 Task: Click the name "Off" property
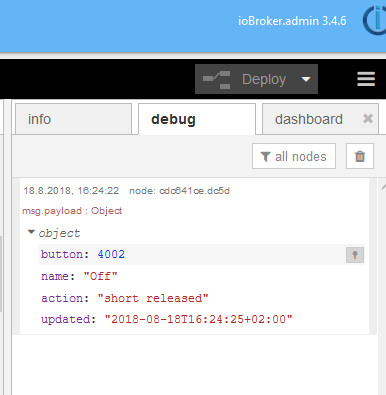pos(79,276)
